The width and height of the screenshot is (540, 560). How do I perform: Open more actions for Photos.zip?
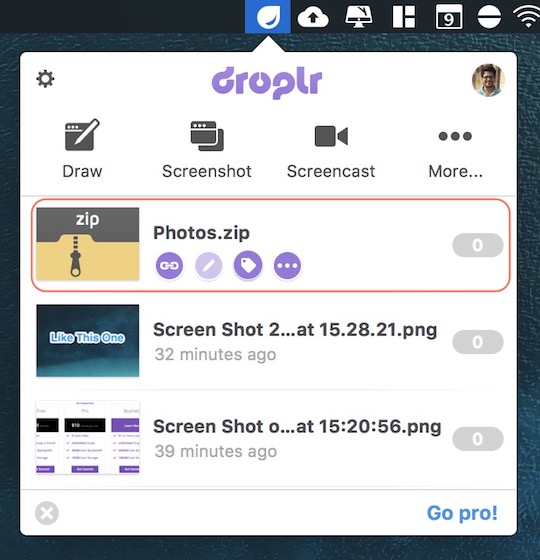(287, 265)
